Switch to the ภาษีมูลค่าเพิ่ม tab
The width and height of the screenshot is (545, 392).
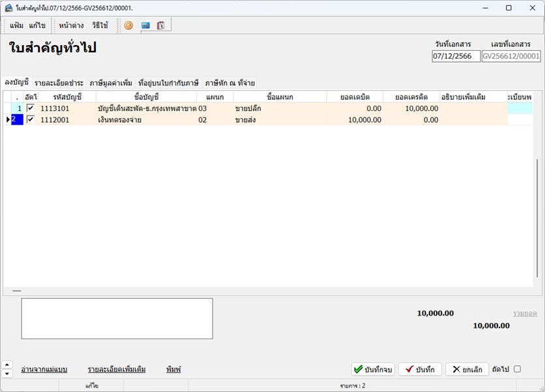coord(111,83)
